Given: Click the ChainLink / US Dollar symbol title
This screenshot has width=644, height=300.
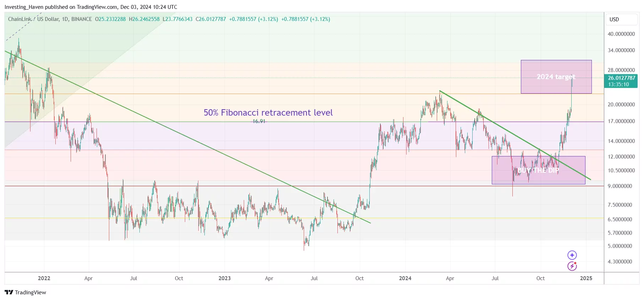Looking at the screenshot, I should [x=33, y=19].
